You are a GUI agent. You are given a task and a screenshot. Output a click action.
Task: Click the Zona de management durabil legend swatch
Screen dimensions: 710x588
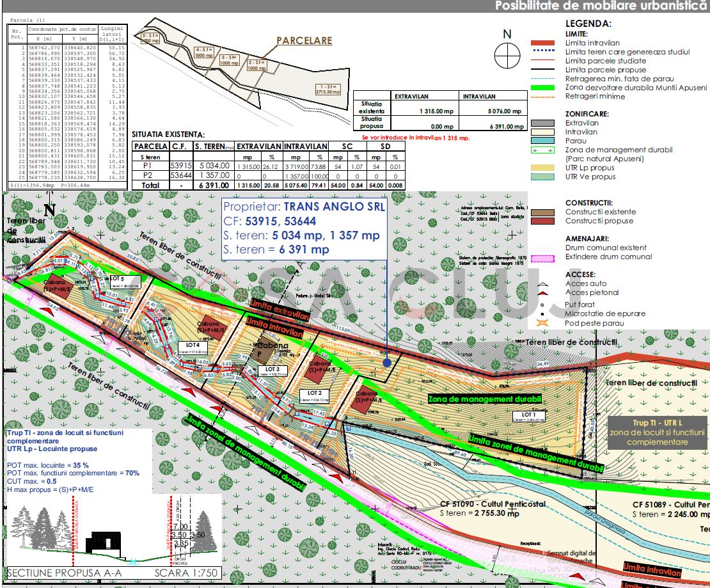pyautogui.click(x=542, y=150)
